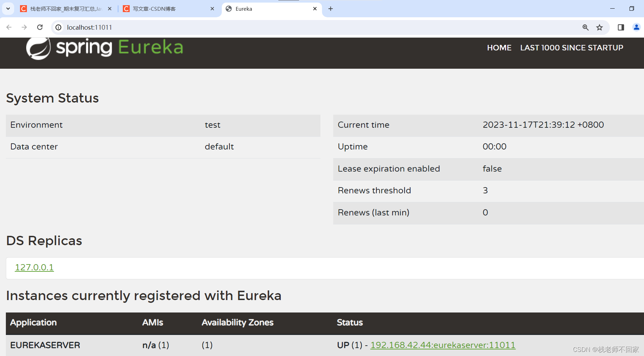Screen dimensions: 644x356
Task: Select the DS Replicas heading
Action: coord(44,241)
